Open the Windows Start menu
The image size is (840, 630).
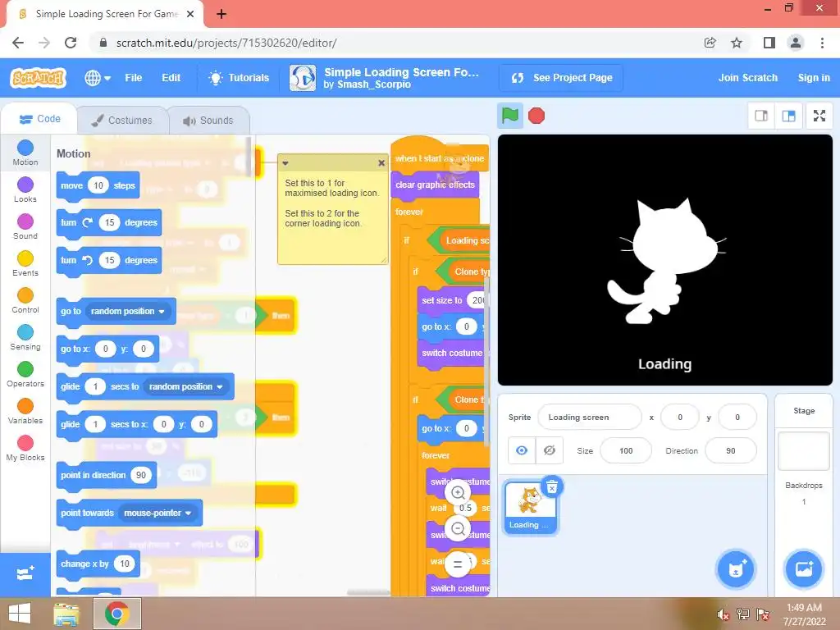click(20, 614)
